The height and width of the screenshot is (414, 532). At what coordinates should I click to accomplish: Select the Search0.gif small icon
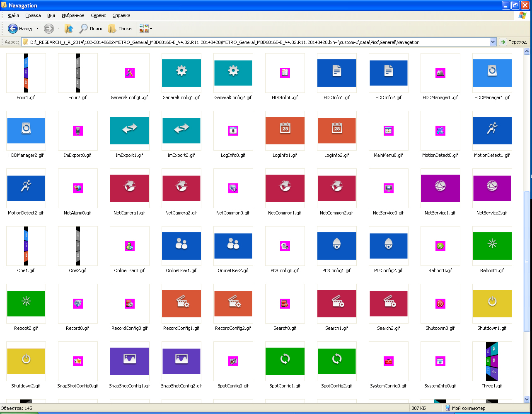pos(285,304)
